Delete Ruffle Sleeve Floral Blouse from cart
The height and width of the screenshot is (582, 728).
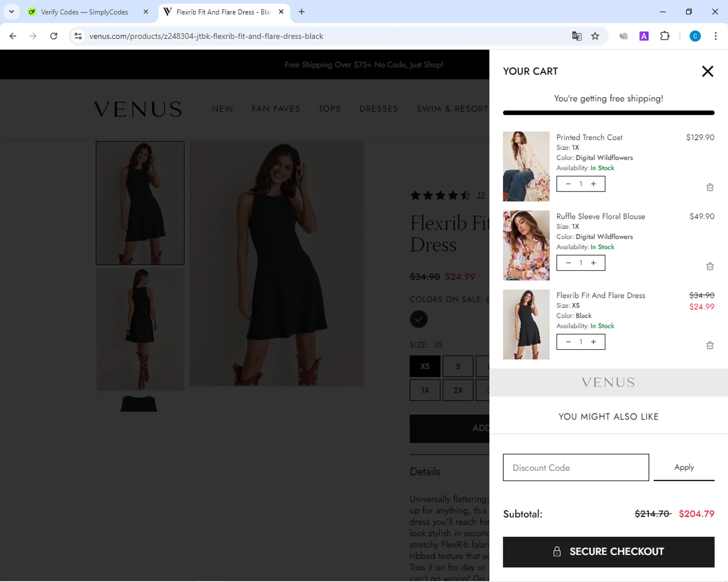[710, 266]
